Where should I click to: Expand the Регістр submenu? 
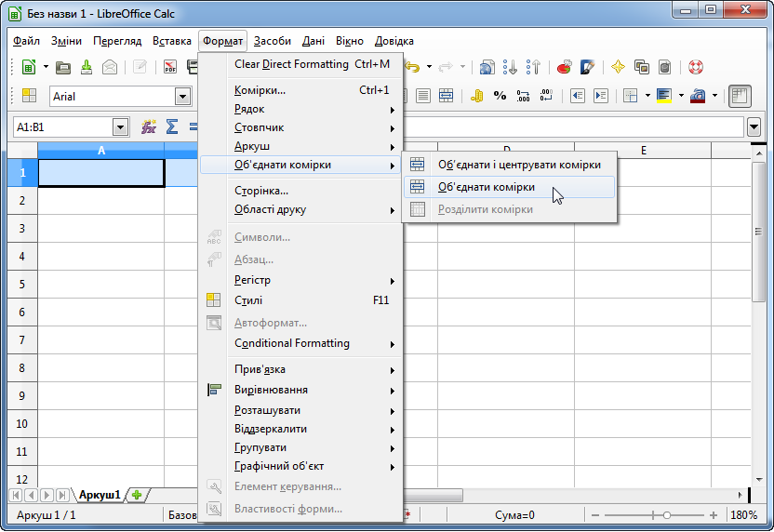(x=301, y=280)
